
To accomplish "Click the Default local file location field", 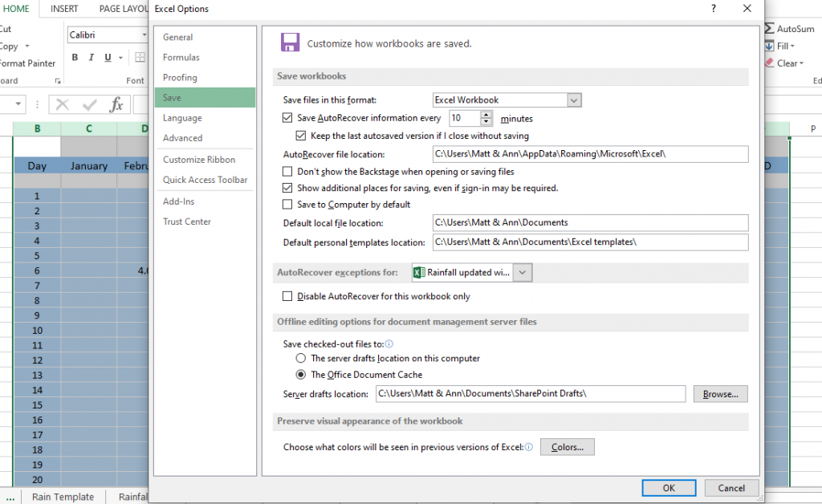I will [x=590, y=222].
